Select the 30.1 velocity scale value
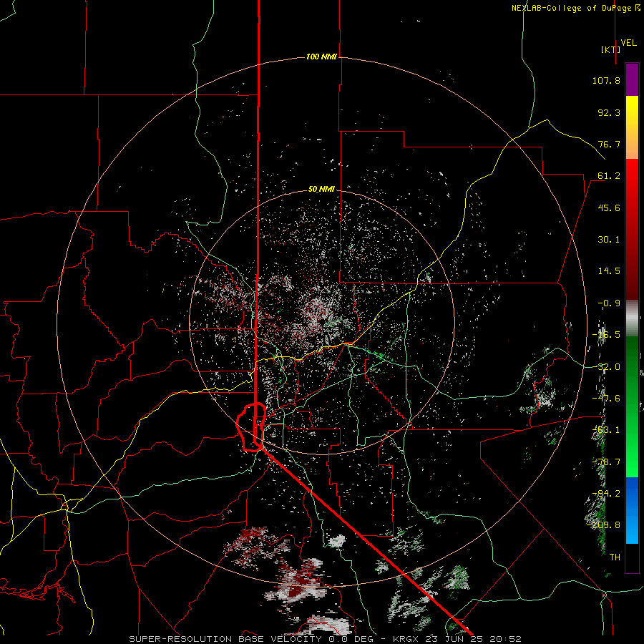644x644 pixels. tap(609, 240)
